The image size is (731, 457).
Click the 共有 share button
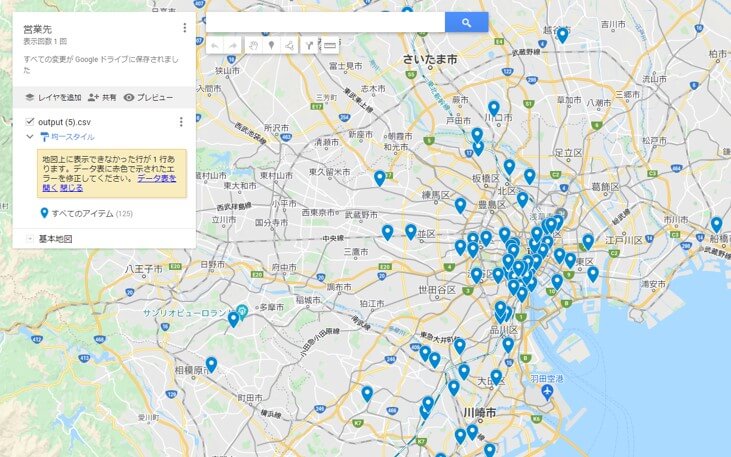102,97
